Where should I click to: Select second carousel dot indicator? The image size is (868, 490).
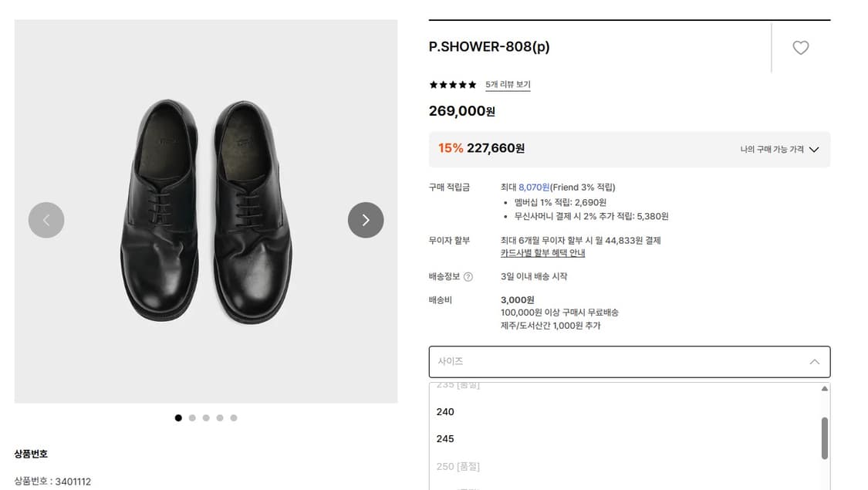[192, 418]
